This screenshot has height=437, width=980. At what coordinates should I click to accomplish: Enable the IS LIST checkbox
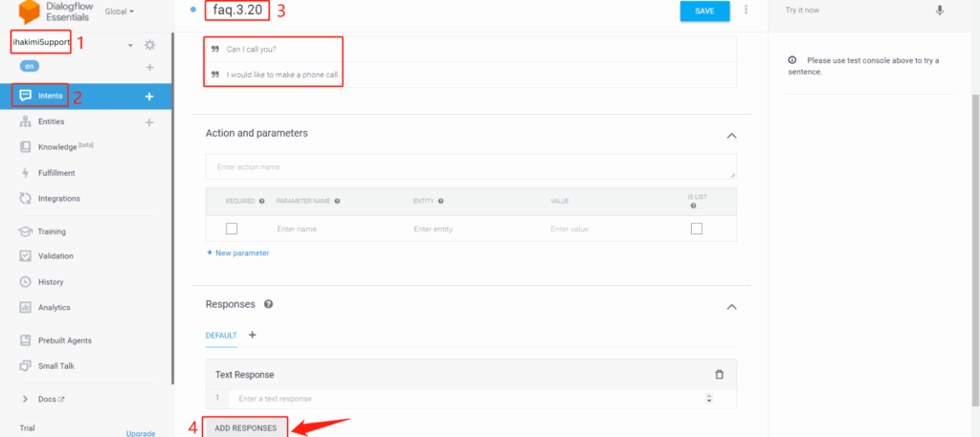(696, 229)
